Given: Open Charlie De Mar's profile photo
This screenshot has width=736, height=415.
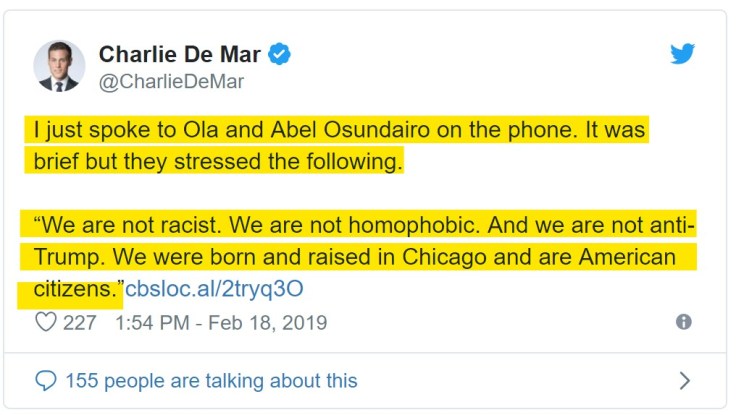Looking at the screenshot, I should (x=59, y=66).
